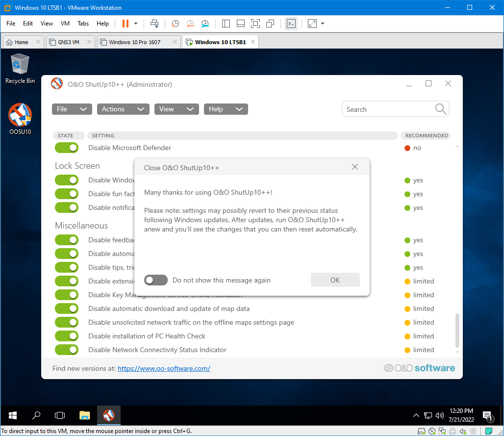
Task: Enable 'Do not show this message again'
Action: [x=156, y=280]
